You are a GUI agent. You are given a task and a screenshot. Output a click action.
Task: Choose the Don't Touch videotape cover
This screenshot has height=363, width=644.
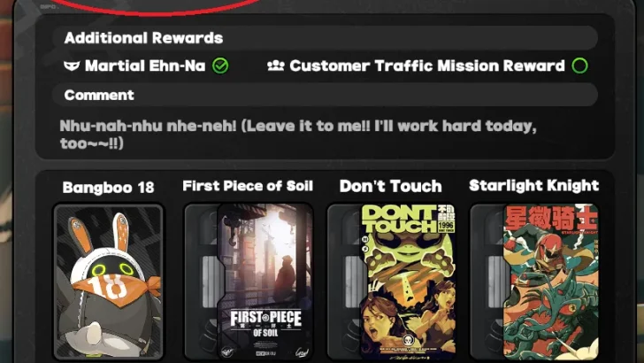(409, 282)
